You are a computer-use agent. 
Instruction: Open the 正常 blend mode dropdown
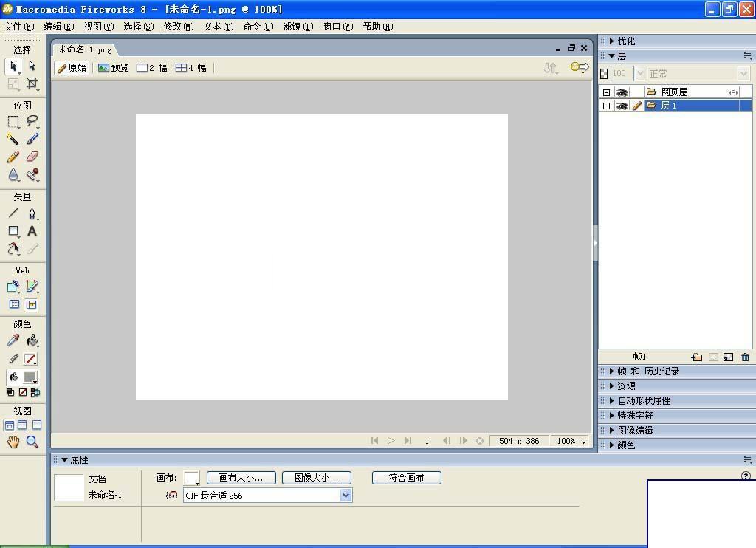pyautogui.click(x=742, y=73)
